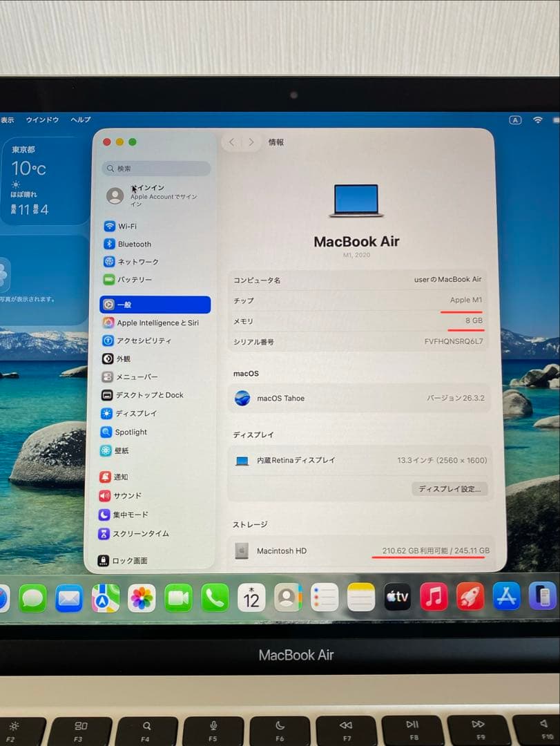Click the 検索 search field
The width and height of the screenshot is (560, 746).
tap(156, 169)
